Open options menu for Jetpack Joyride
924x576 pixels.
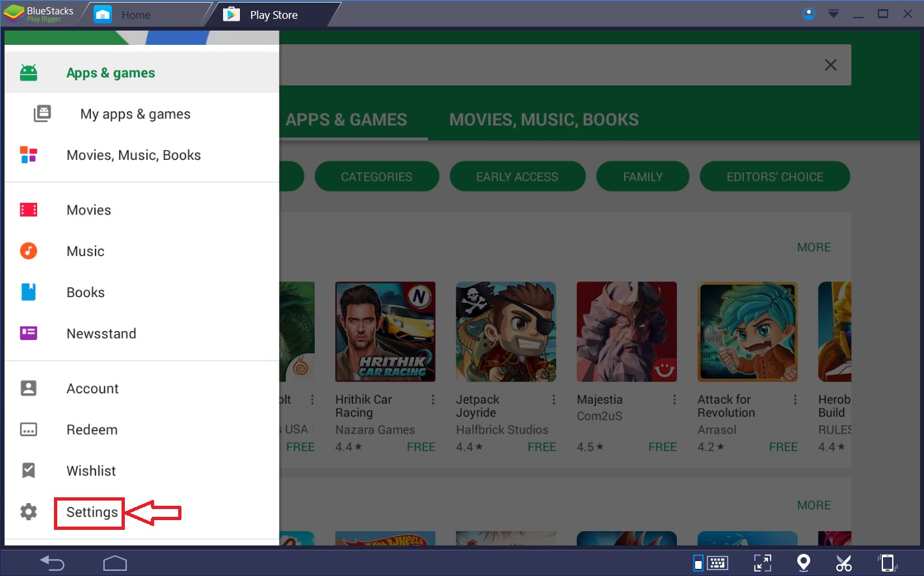[554, 400]
